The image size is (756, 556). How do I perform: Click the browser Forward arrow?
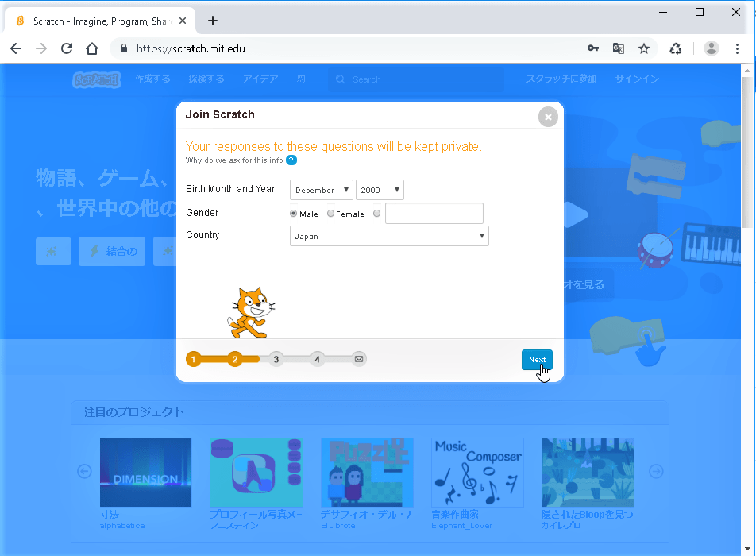[41, 48]
